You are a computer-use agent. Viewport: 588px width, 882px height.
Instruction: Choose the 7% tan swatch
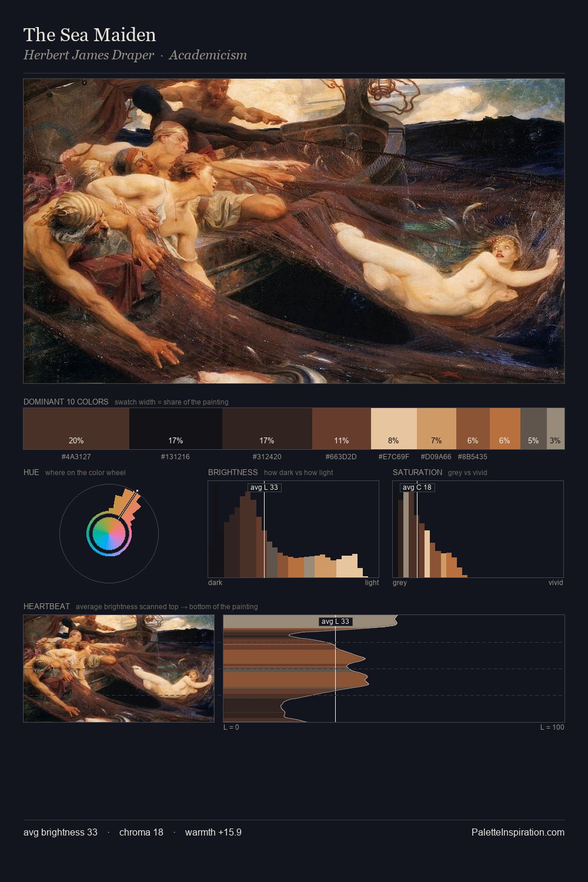coord(436,429)
